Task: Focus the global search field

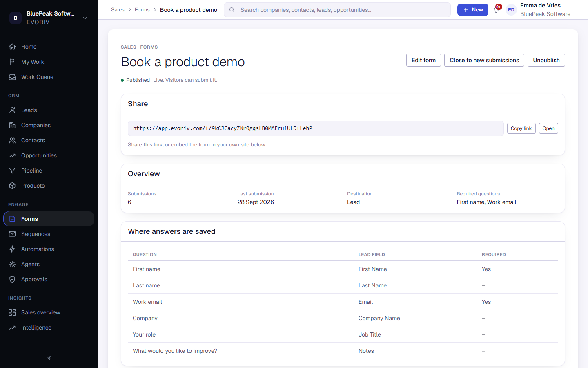Action: click(337, 10)
